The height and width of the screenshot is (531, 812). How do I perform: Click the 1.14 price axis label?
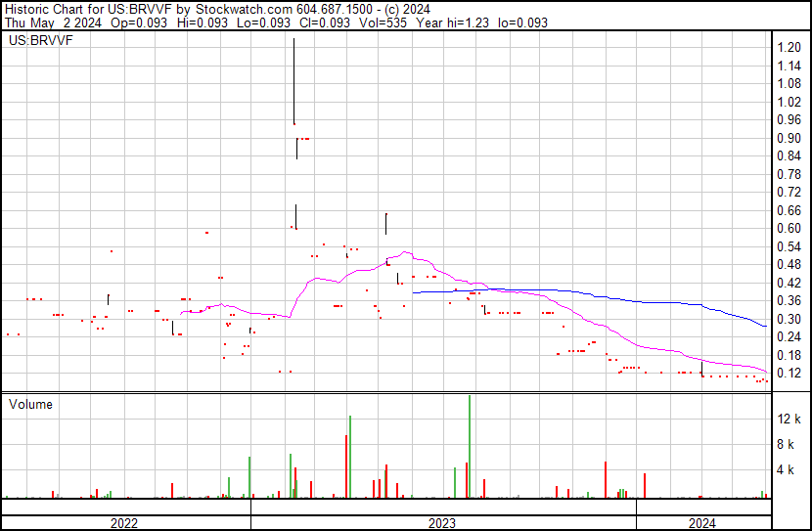pos(789,66)
